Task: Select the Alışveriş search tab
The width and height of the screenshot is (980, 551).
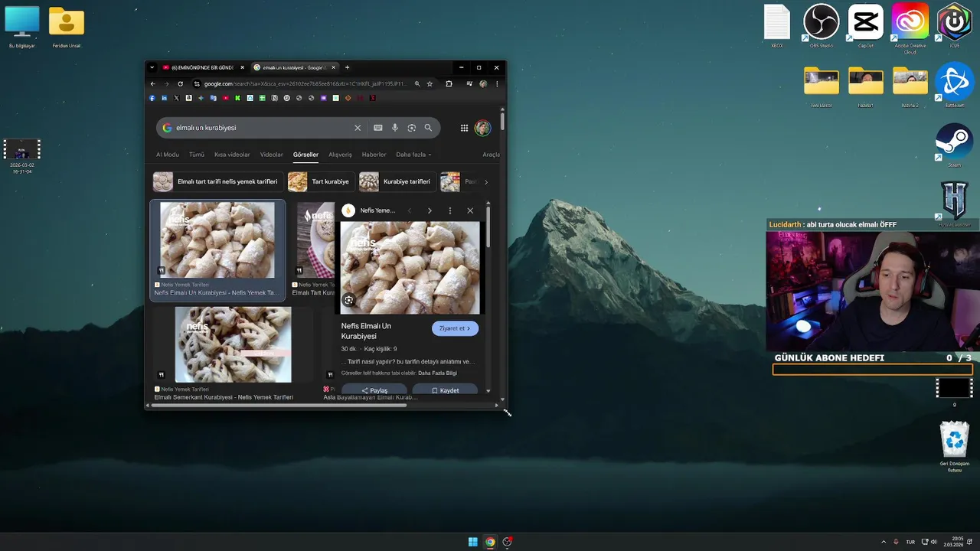Action: (x=340, y=155)
